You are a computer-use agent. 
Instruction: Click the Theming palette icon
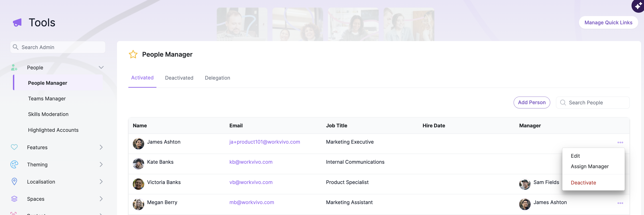pos(14,164)
